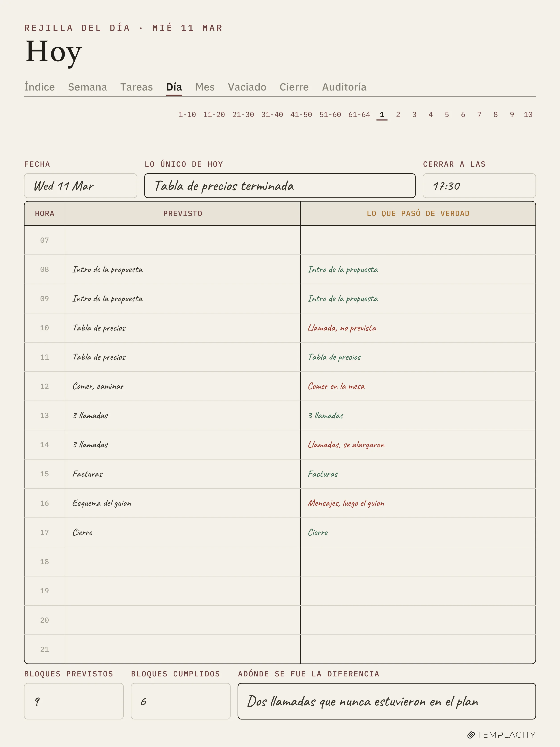Click the empty Previsto cell for hour 07
The height and width of the screenshot is (747, 560).
click(183, 240)
